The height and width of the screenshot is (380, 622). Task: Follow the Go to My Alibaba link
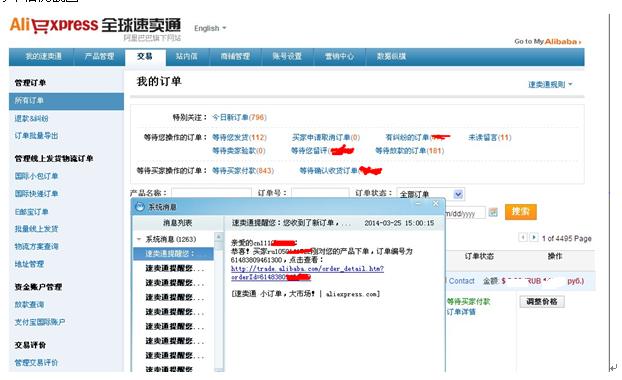pos(548,41)
